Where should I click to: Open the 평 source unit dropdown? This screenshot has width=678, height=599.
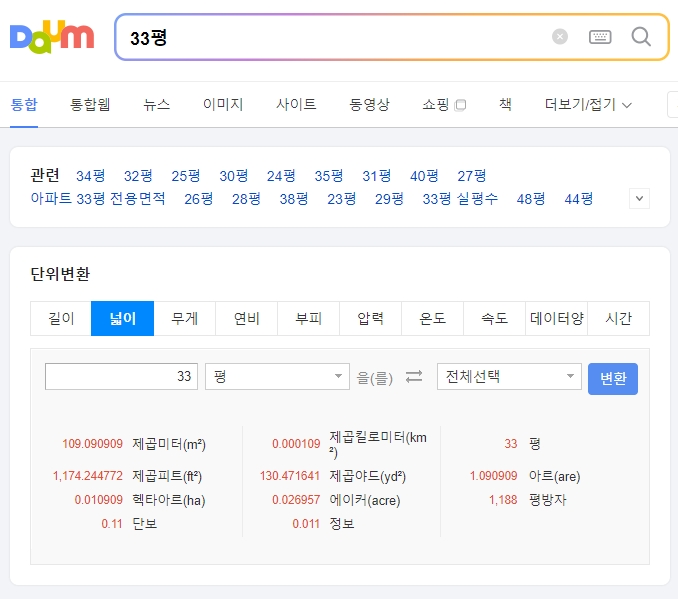(277, 376)
